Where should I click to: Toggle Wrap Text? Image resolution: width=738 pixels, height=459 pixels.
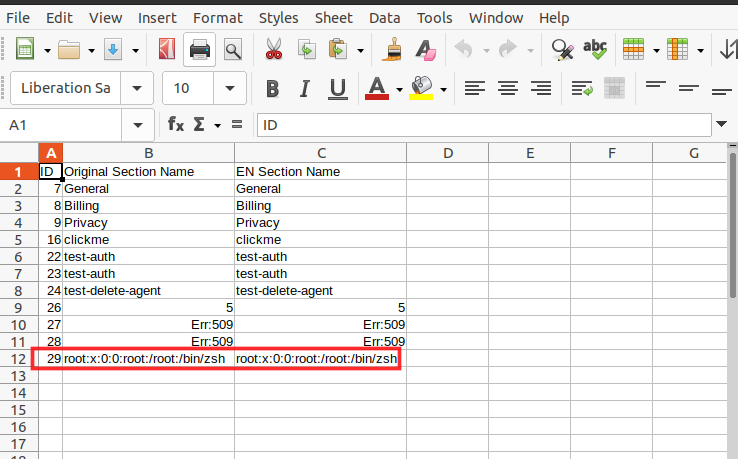tap(582, 88)
